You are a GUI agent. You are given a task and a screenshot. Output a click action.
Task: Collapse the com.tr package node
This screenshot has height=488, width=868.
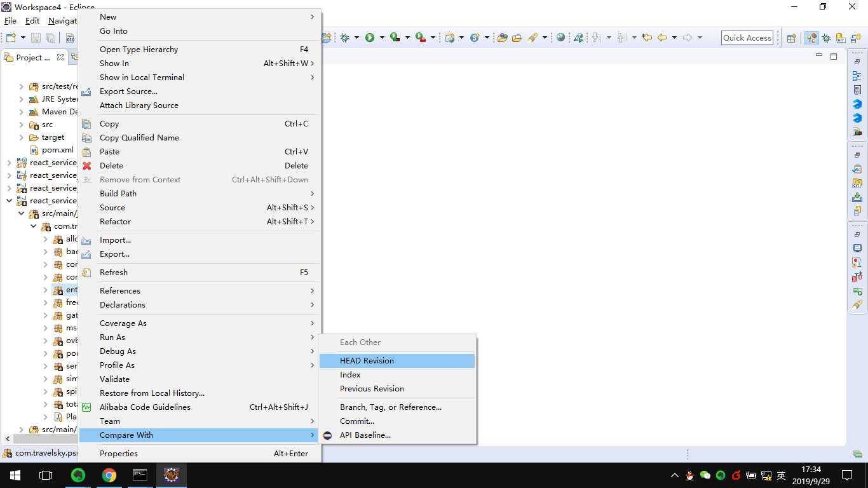pyautogui.click(x=34, y=226)
